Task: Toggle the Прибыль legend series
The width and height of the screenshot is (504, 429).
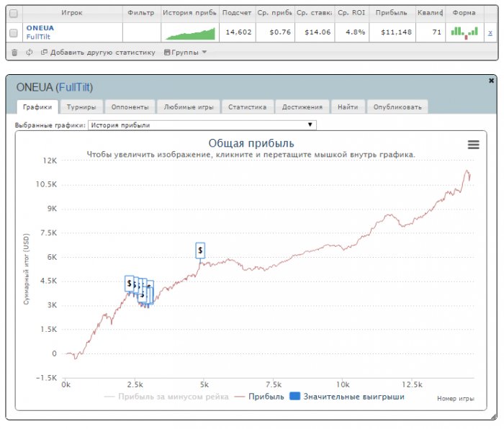Action: (x=259, y=397)
